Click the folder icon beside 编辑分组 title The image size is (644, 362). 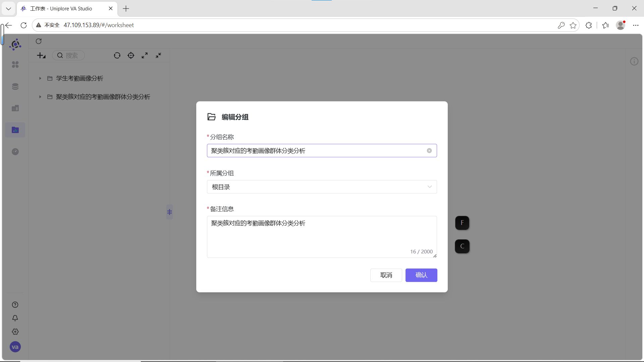tap(211, 117)
